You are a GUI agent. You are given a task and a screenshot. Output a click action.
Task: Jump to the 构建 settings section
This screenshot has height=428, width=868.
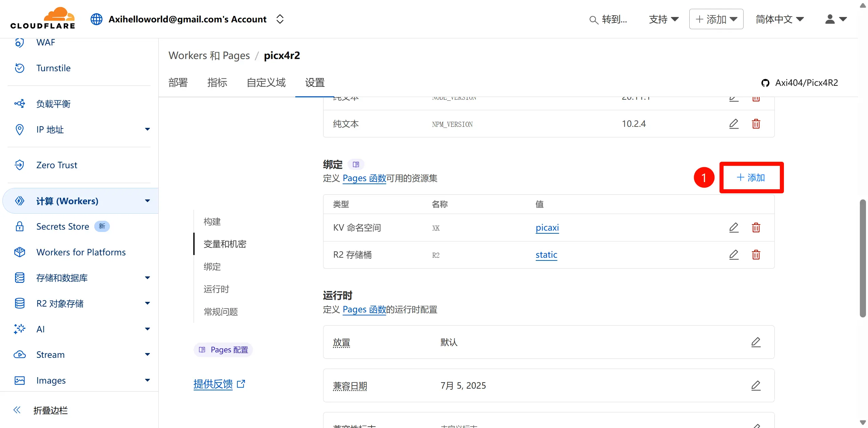click(x=212, y=221)
